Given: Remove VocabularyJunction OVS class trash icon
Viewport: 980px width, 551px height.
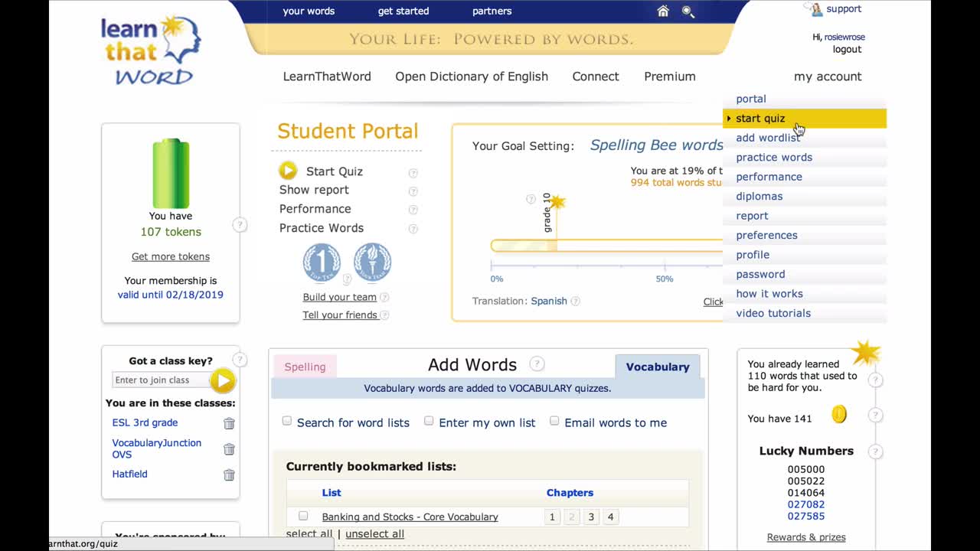Looking at the screenshot, I should (x=229, y=449).
